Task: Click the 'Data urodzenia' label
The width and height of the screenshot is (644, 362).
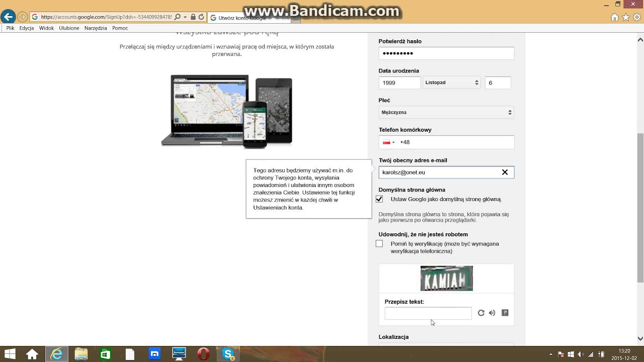Action: click(398, 71)
